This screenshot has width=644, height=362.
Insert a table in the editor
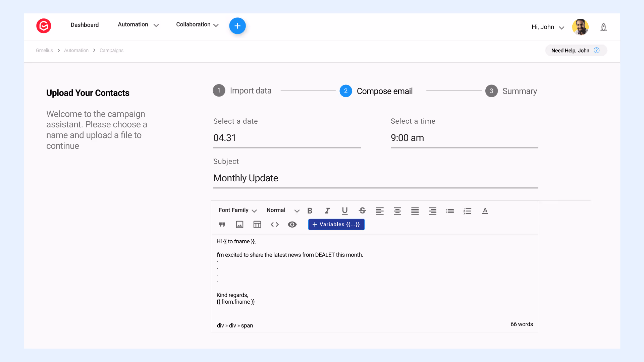coord(257,225)
